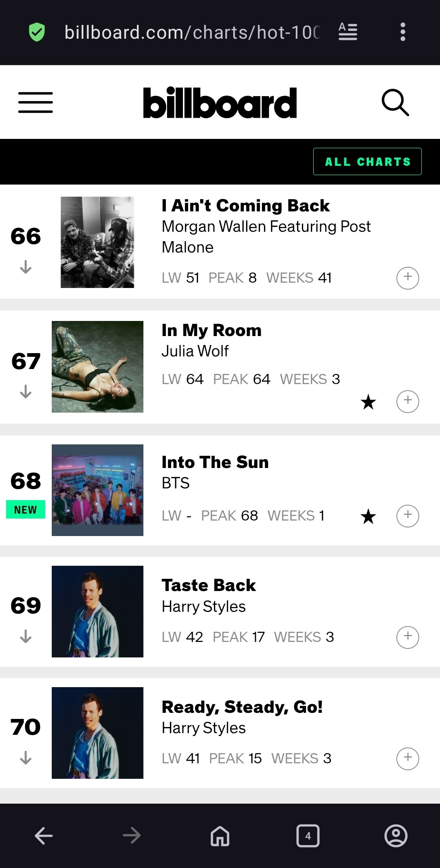Image resolution: width=440 pixels, height=868 pixels.
Task: Open the All Charts button
Action: [367, 162]
